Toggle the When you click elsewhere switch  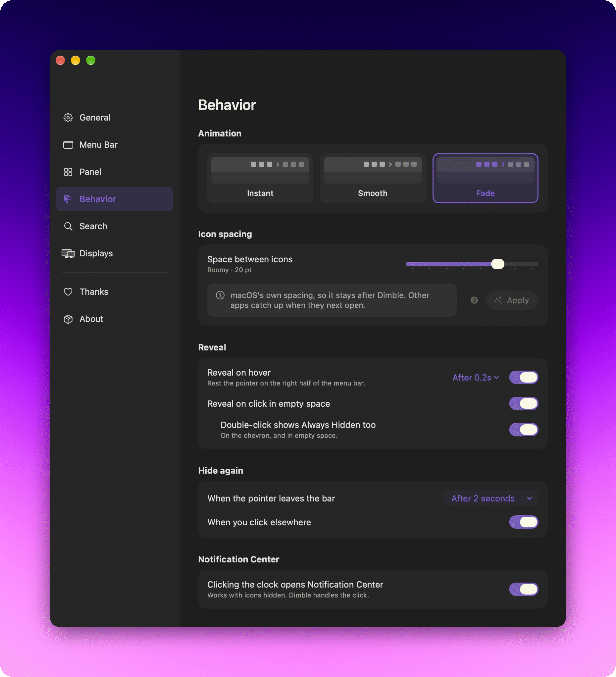[x=524, y=522]
